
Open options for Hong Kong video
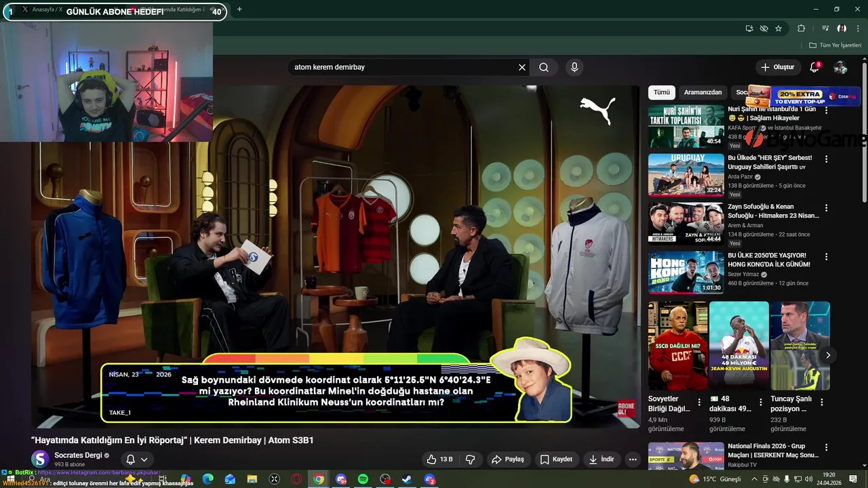pyautogui.click(x=826, y=257)
